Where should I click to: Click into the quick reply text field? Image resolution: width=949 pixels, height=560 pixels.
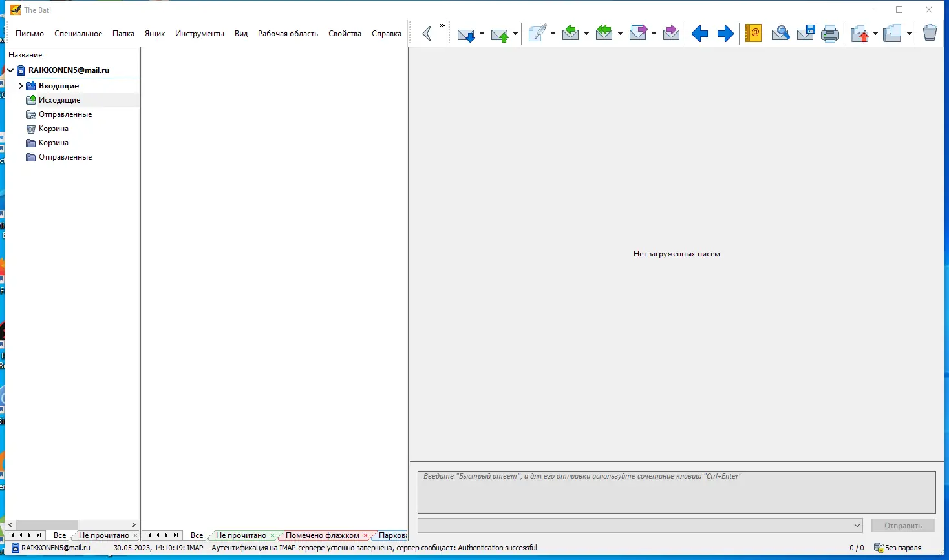tap(677, 492)
